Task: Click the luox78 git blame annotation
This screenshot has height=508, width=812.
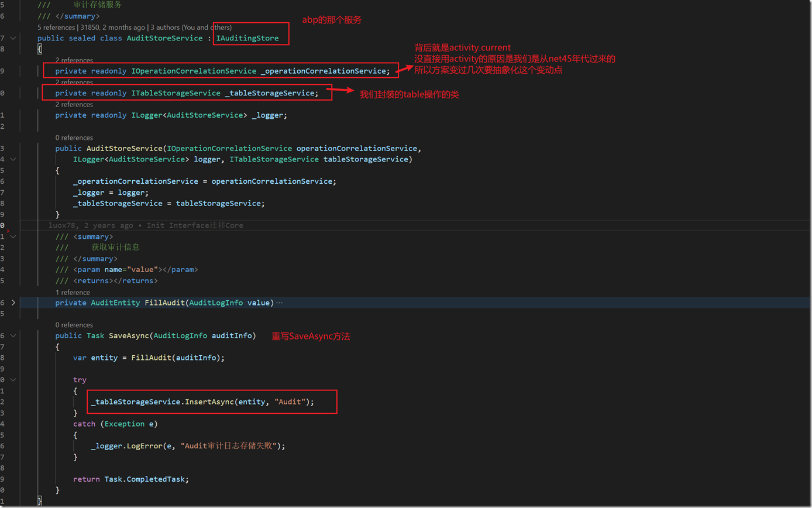Action: click(x=146, y=225)
